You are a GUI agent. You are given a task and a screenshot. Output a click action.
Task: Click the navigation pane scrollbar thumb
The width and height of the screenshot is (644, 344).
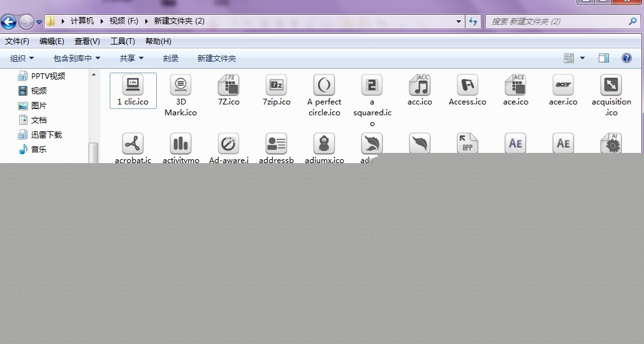[94, 153]
